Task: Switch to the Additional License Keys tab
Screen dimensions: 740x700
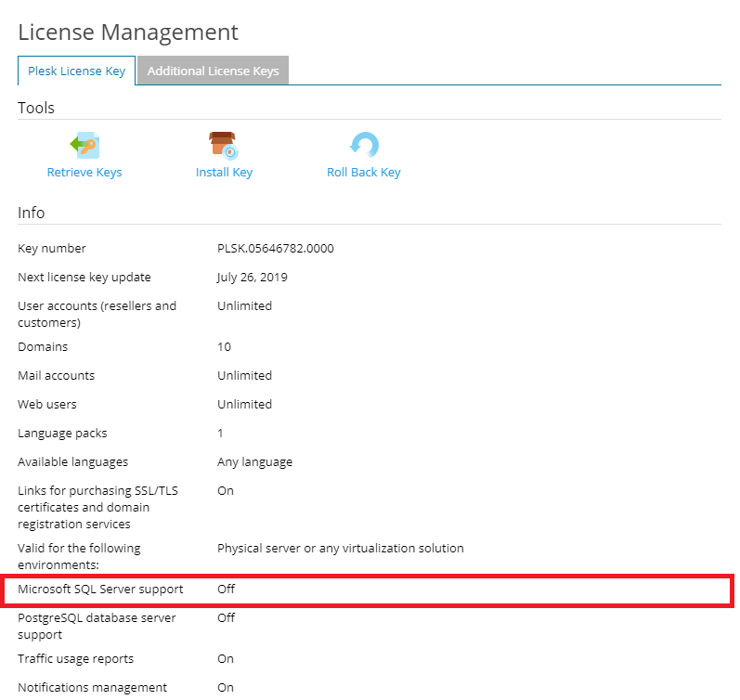Action: coord(213,71)
